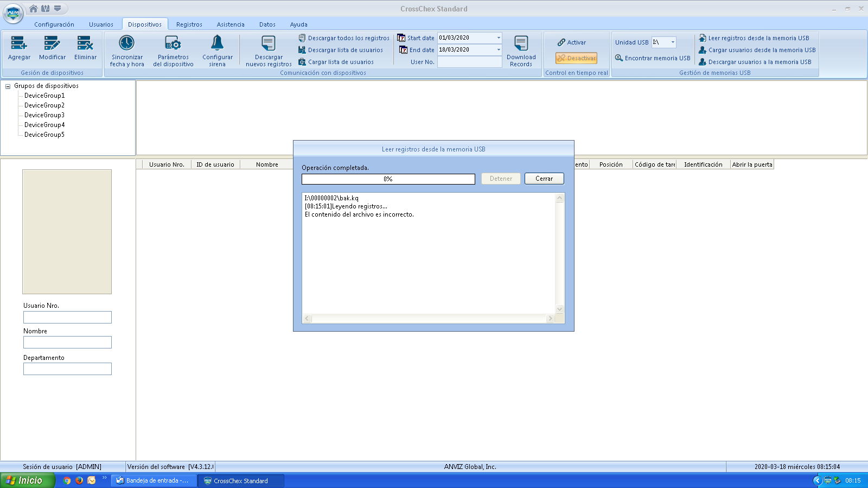The height and width of the screenshot is (488, 868).
Task: Click the User No. input field
Action: 469,62
